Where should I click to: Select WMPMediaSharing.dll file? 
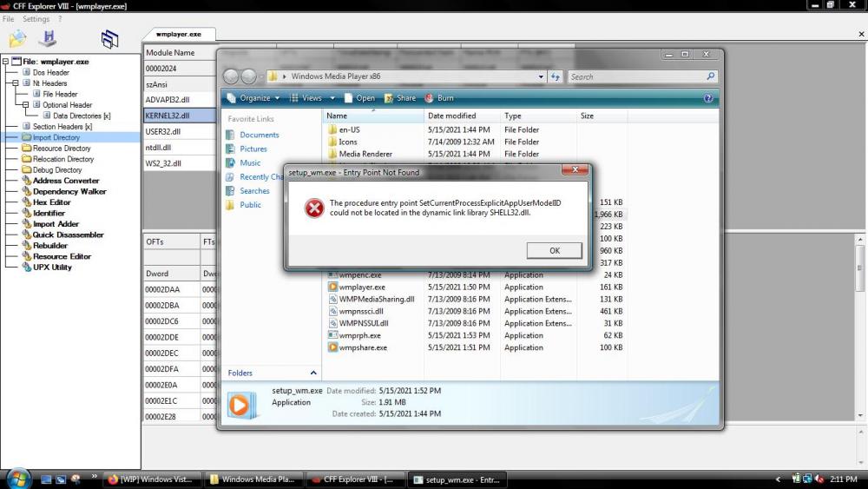coord(377,299)
